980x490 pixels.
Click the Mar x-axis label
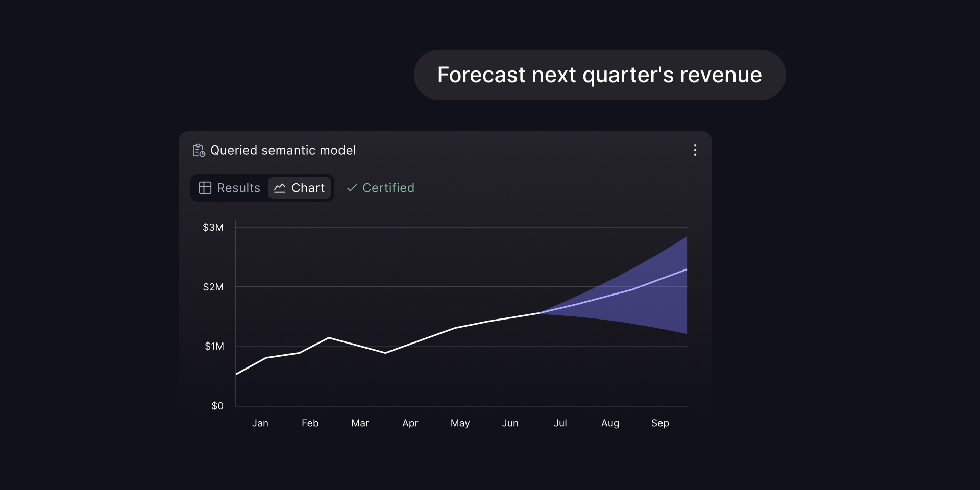(x=360, y=423)
